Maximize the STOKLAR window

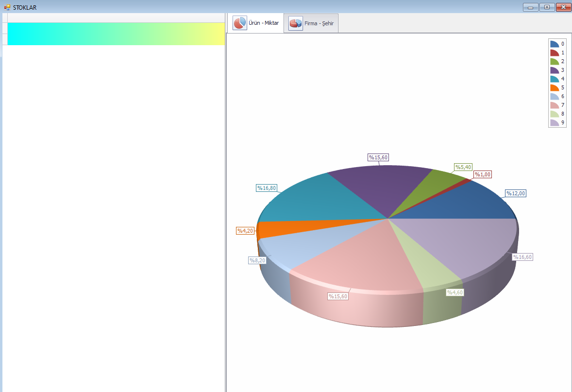coord(547,7)
